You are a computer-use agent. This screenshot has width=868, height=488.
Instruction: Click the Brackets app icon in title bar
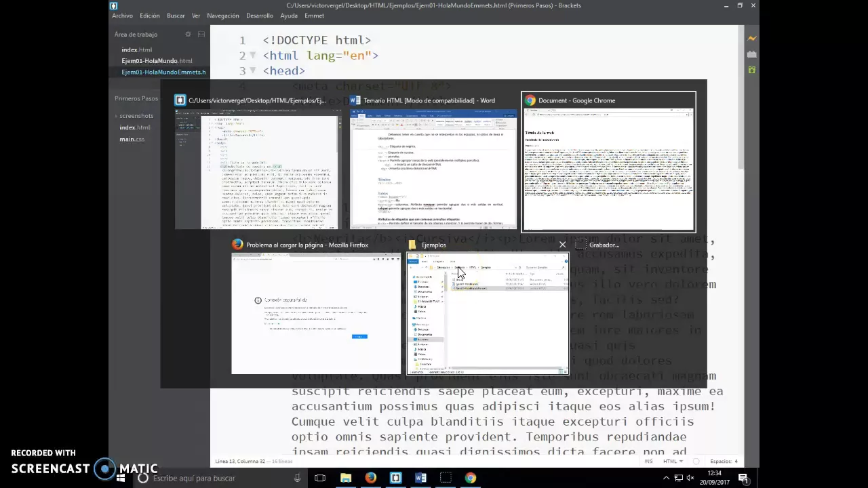point(114,5)
